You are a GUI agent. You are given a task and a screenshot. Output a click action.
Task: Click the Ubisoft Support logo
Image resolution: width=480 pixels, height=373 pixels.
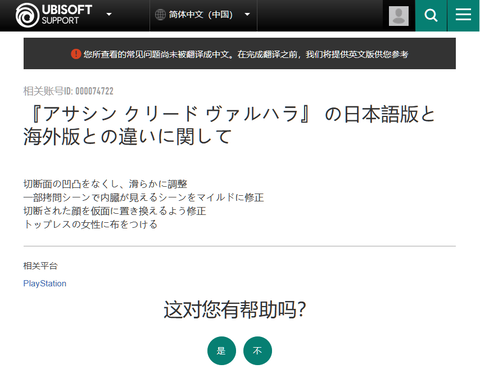54,15
